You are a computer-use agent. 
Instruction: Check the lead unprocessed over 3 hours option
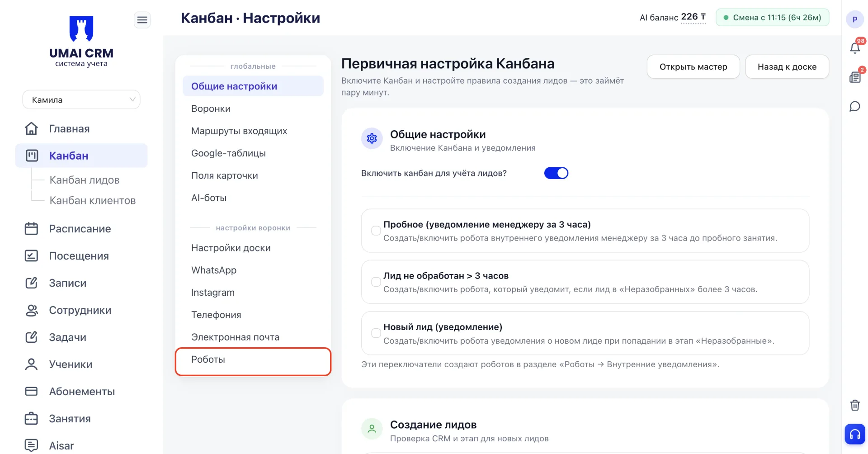tap(376, 282)
